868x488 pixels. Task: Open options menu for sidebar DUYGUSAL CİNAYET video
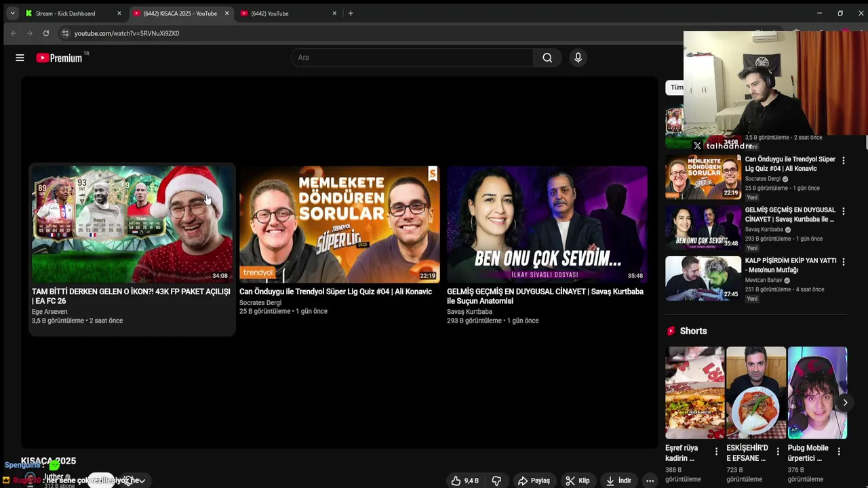844,211
